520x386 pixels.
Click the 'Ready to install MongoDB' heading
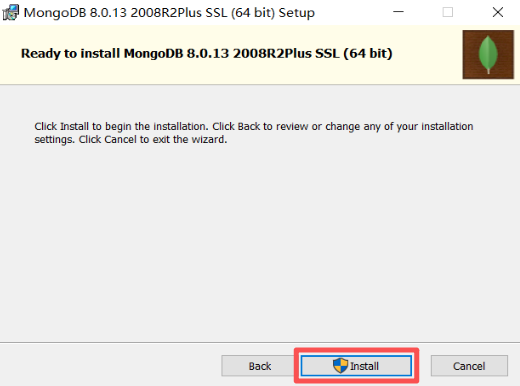click(x=207, y=54)
